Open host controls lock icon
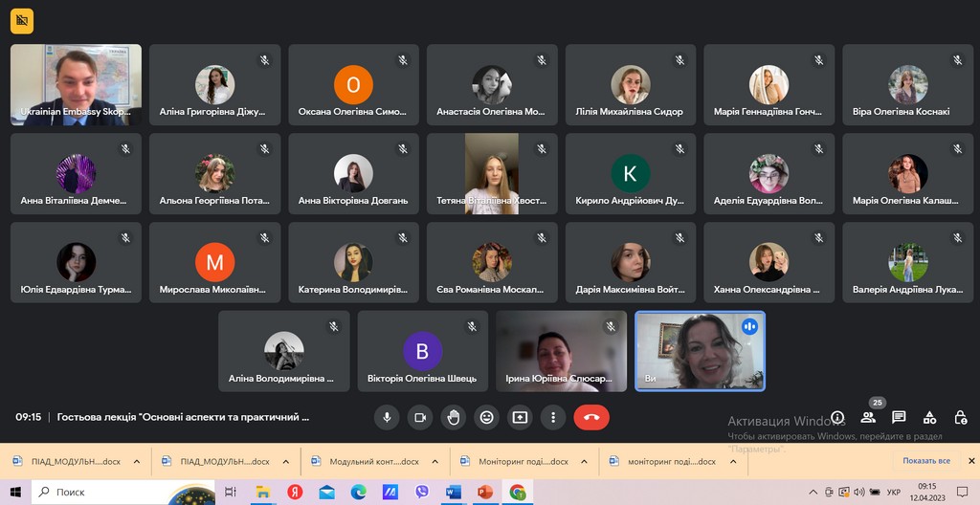This screenshot has height=505, width=980. (x=961, y=418)
